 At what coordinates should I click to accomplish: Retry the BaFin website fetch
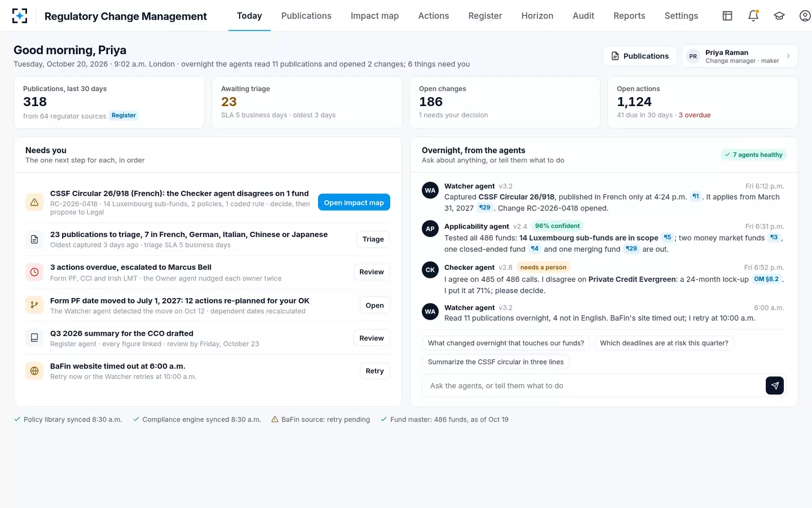click(374, 371)
